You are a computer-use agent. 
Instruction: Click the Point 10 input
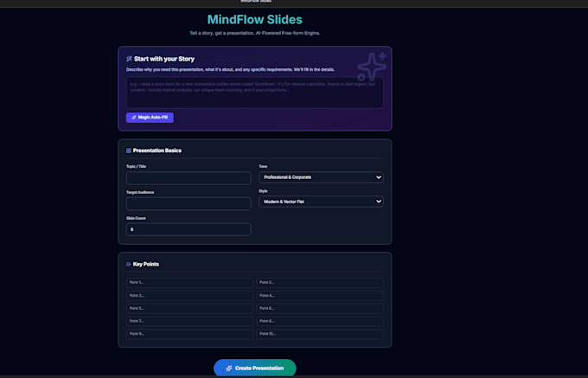pos(320,334)
